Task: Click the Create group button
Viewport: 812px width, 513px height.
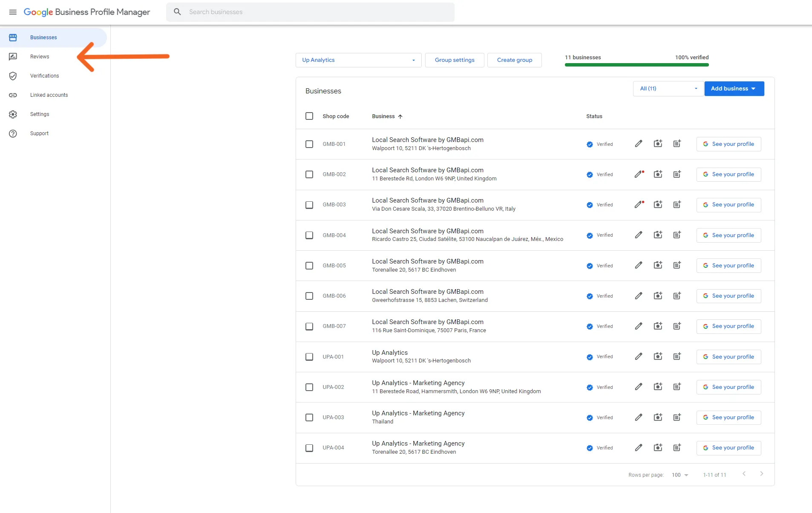Action: point(514,60)
